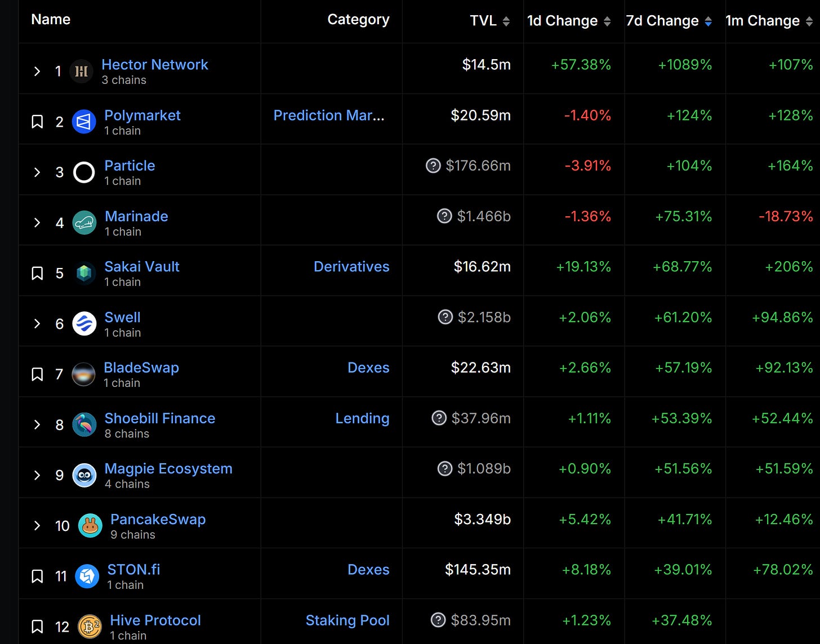Screen dimensions: 820x644
Task: Open BladeSwap's Dexes category link
Action: pos(368,368)
